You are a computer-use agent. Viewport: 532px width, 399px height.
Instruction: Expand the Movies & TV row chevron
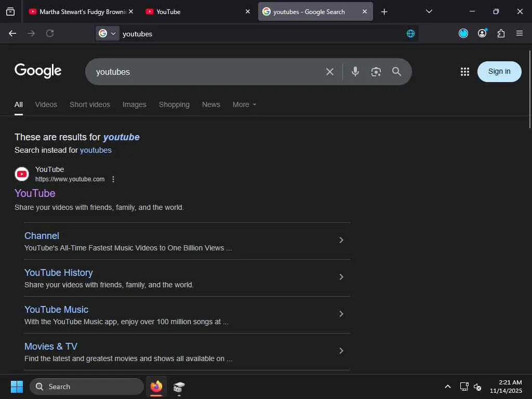(x=341, y=351)
